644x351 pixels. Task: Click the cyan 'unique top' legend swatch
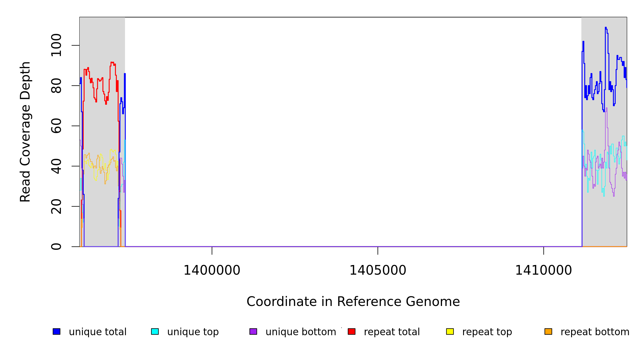pyautogui.click(x=155, y=331)
